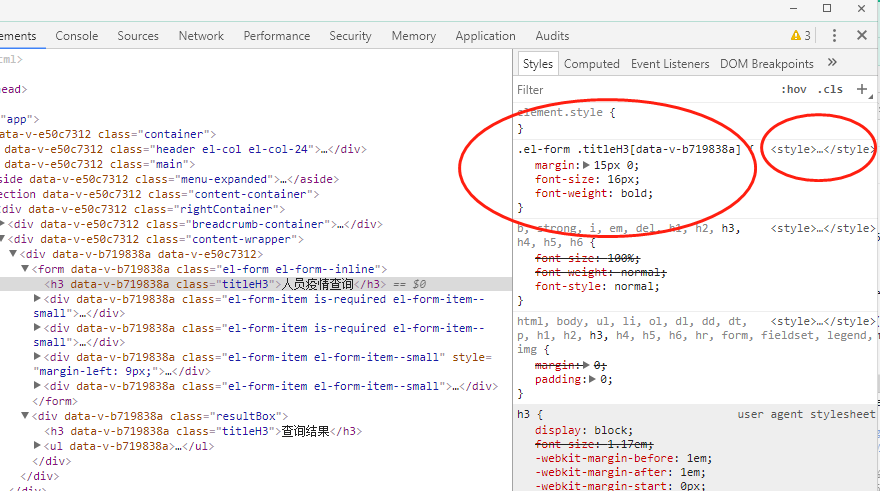The height and width of the screenshot is (491, 880).
Task: Show more Styles pane tabs chevron
Action: click(x=832, y=62)
